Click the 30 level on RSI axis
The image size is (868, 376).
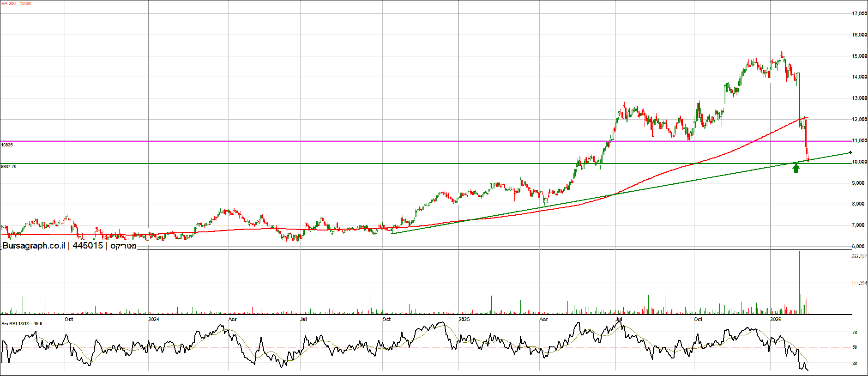(x=855, y=364)
